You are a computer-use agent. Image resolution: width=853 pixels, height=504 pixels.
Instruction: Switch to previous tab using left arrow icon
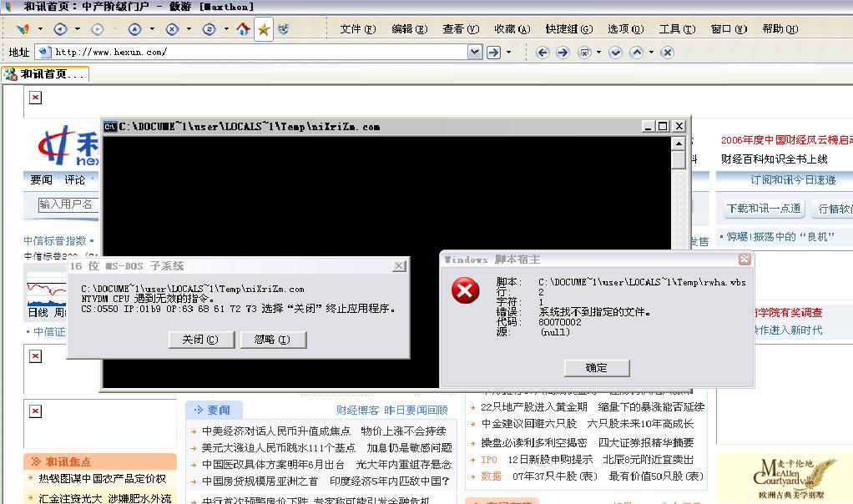[x=543, y=53]
